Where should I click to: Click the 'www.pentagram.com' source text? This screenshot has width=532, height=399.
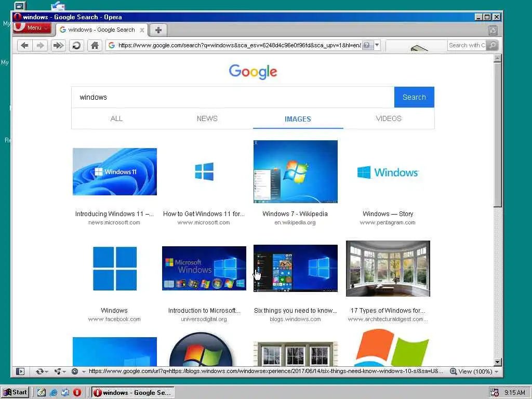[388, 223]
